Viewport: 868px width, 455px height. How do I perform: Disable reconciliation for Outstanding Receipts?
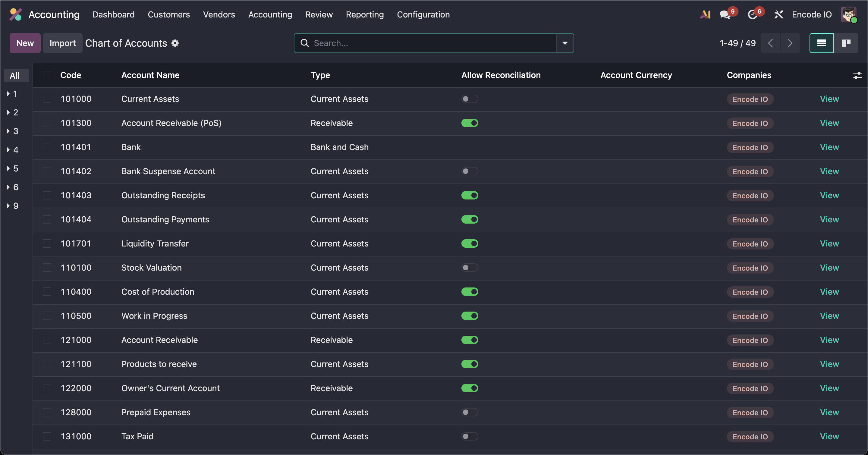click(x=470, y=195)
